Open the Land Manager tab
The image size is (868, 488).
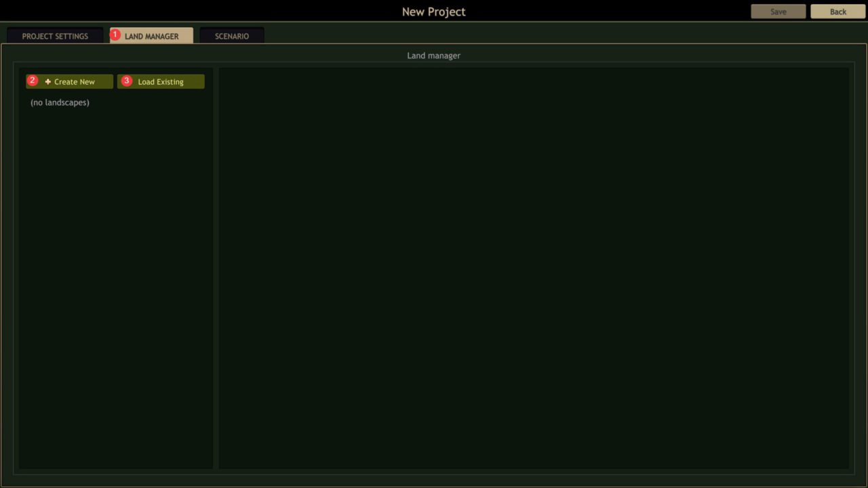pyautogui.click(x=151, y=36)
